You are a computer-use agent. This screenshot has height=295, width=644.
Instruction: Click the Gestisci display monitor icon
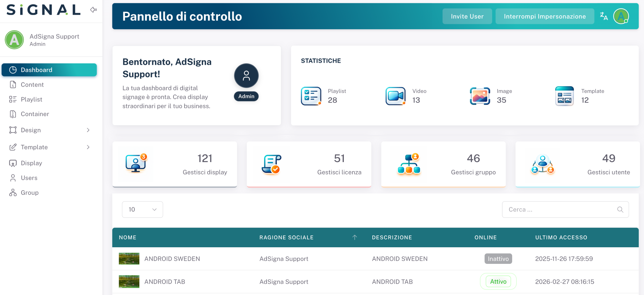click(x=136, y=163)
